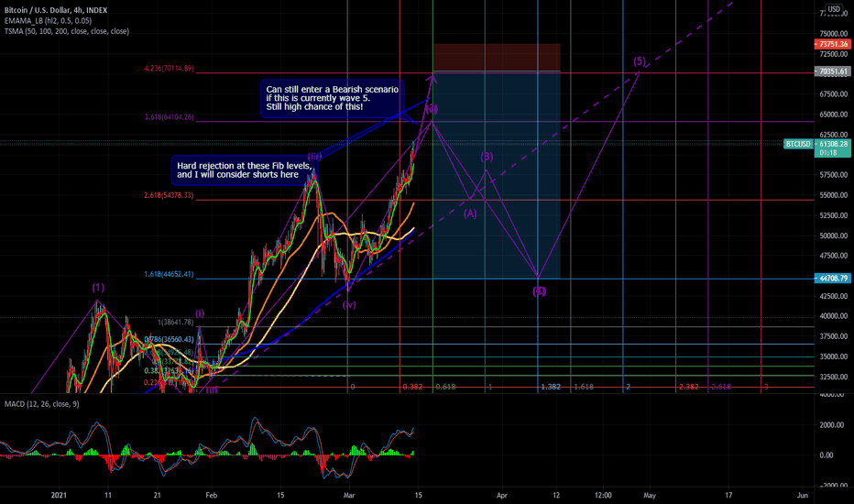Select the 1.618(44652.41) Fib level label
Screen dimensions: 854x504
coord(169,274)
